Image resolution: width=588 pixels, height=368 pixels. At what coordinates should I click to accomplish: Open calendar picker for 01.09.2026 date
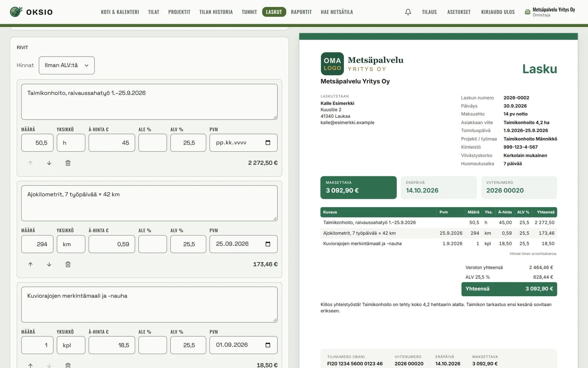coord(268,345)
